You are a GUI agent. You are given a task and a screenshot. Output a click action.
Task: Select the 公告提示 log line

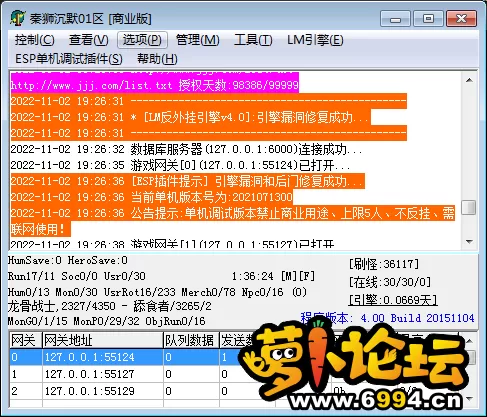coord(233,221)
